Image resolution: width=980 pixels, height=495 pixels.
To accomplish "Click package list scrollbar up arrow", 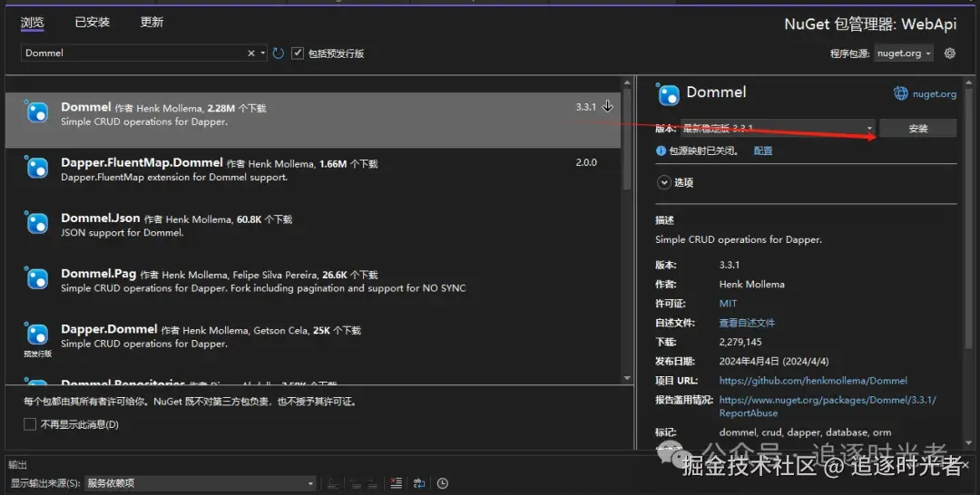I will point(628,83).
